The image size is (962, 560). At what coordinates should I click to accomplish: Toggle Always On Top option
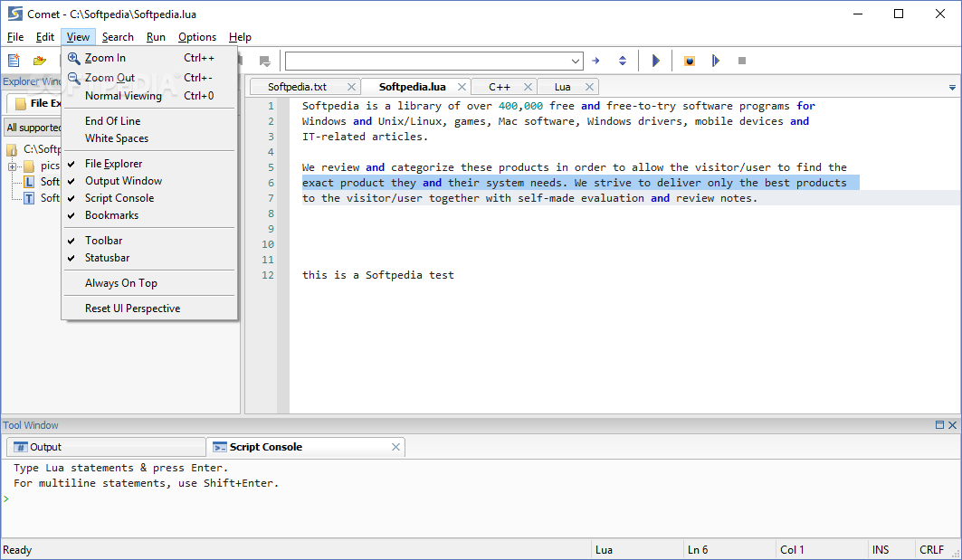(149, 283)
